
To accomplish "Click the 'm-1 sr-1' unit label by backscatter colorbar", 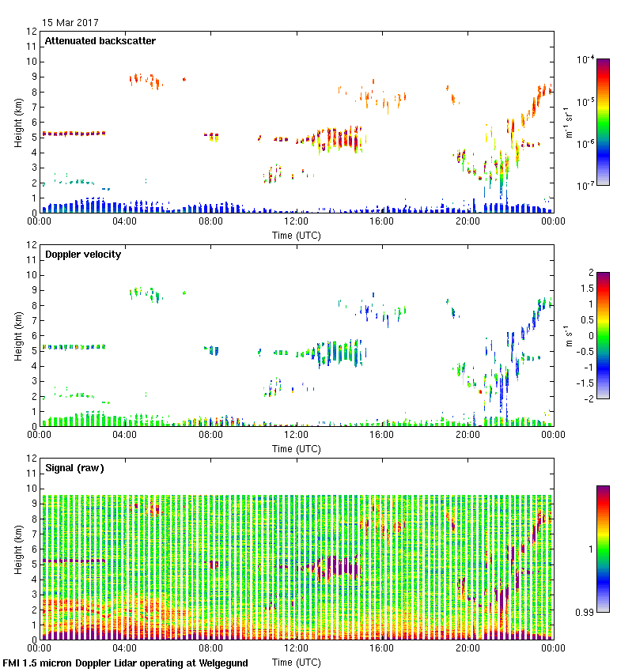I will point(570,122).
